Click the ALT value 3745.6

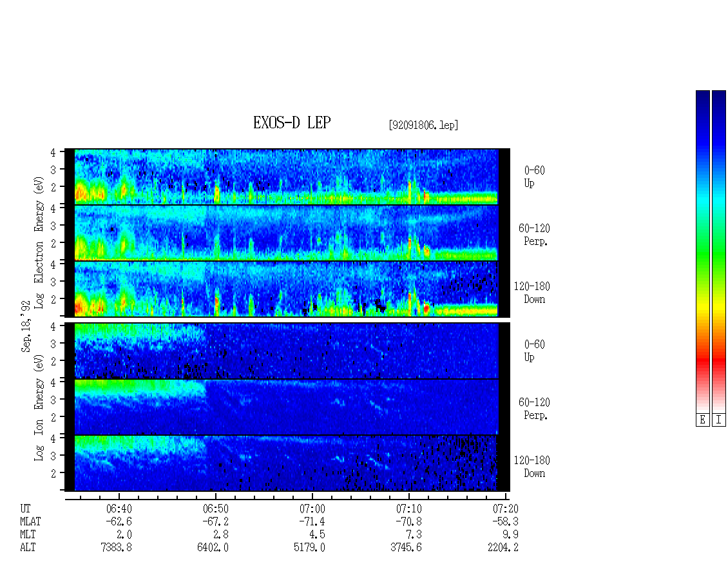(x=406, y=547)
